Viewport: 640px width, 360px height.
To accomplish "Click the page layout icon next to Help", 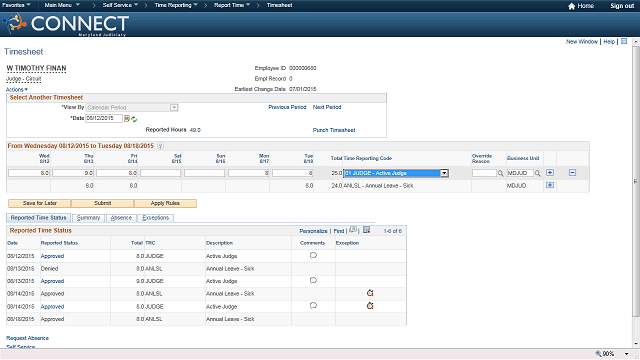I will 624,41.
